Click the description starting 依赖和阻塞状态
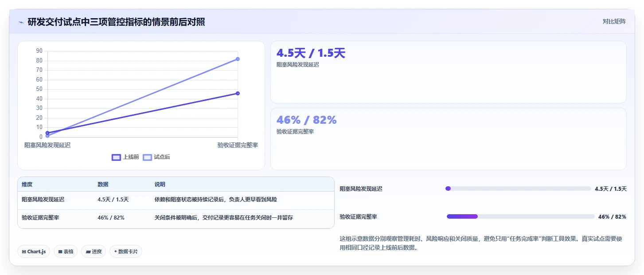 click(x=215, y=200)
